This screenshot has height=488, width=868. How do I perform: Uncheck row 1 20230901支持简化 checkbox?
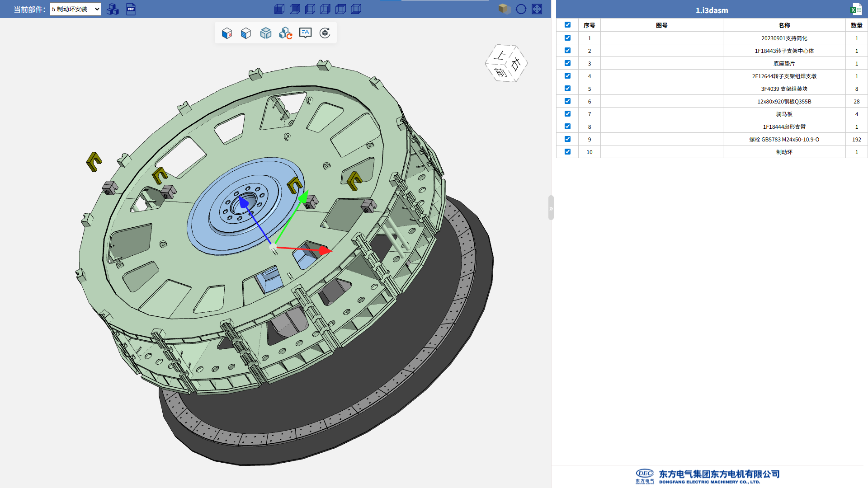coord(567,38)
